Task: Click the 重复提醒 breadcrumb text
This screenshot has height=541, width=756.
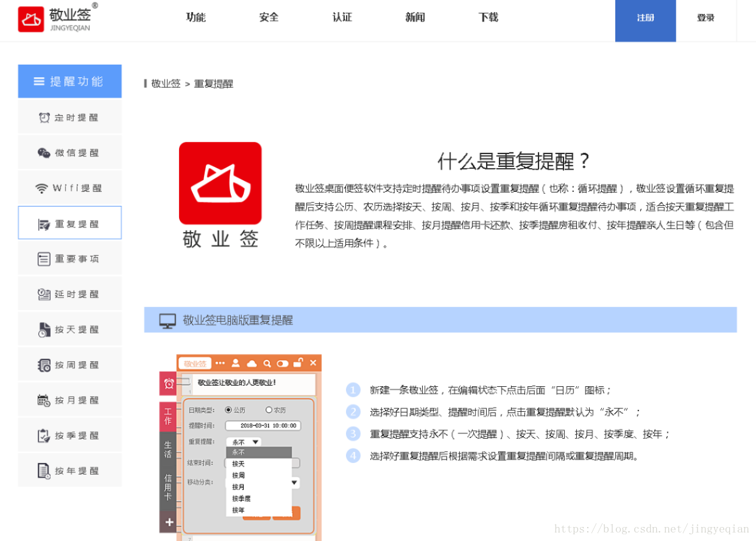Action: click(x=214, y=83)
